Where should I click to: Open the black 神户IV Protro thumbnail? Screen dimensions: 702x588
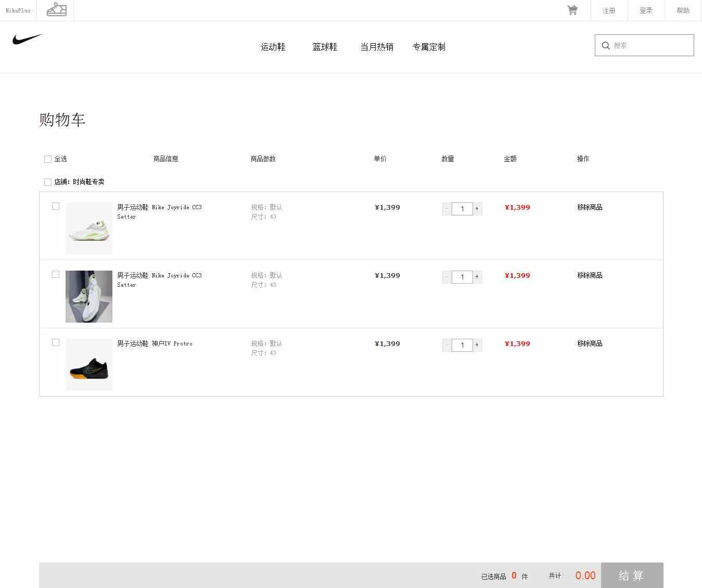coord(89,365)
